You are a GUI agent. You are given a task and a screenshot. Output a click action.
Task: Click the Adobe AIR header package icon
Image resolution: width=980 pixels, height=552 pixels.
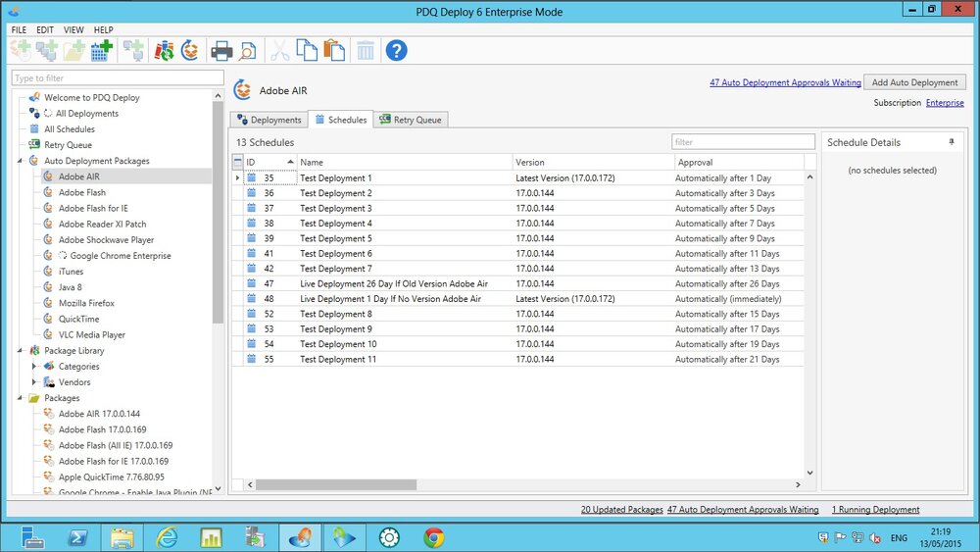point(242,90)
